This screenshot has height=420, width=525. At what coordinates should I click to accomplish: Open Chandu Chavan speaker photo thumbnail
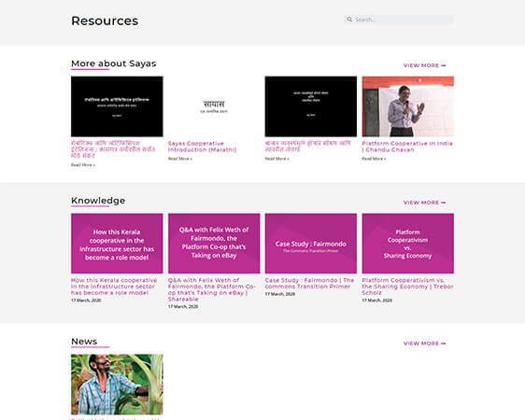click(x=408, y=106)
